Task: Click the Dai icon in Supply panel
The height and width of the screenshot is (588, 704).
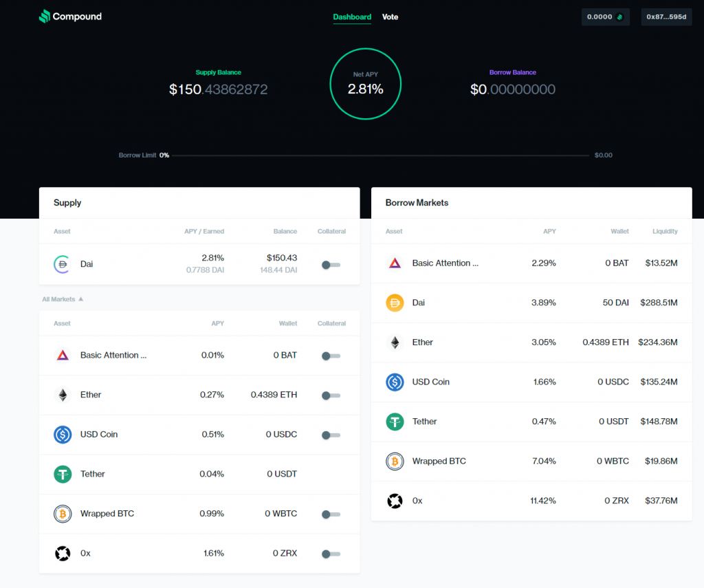Action: point(63,264)
